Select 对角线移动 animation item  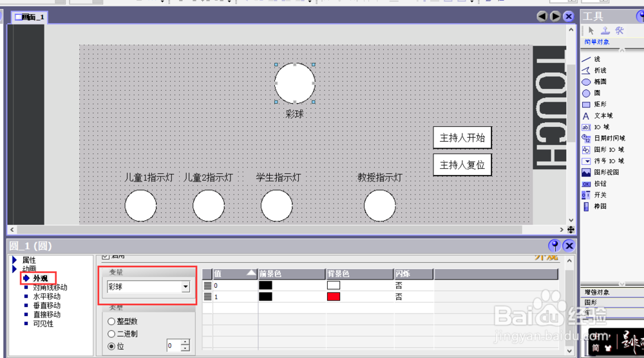click(x=50, y=287)
